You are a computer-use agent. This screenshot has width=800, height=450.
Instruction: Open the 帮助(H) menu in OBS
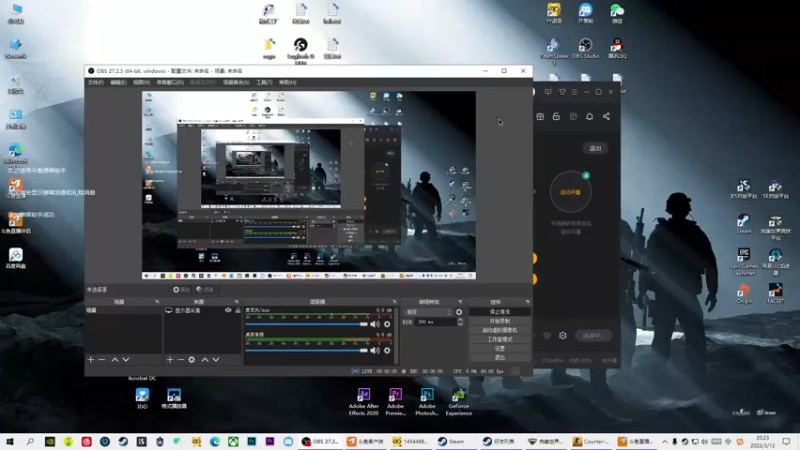tap(288, 82)
